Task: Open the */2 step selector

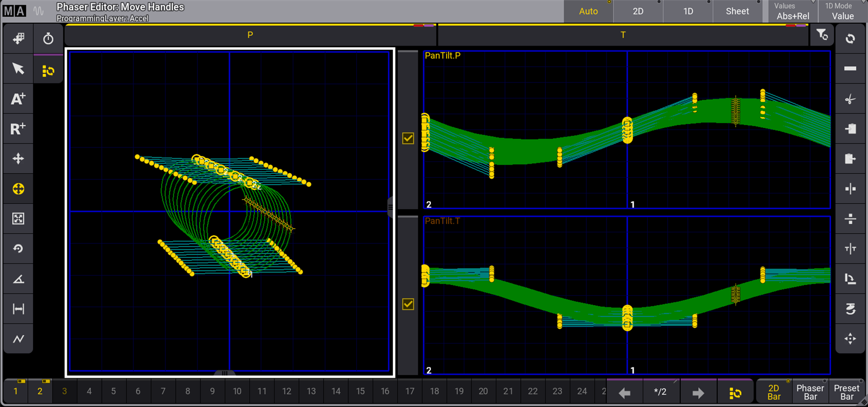Action: point(660,392)
